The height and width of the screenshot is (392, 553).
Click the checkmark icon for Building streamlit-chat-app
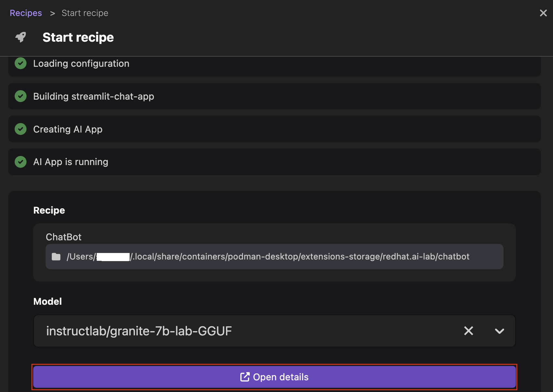point(21,96)
